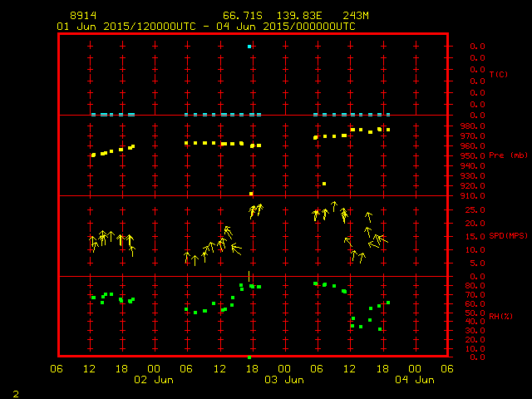Click the 950.0 pressure axis value
The image size is (532, 399).
pyautogui.click(x=472, y=156)
